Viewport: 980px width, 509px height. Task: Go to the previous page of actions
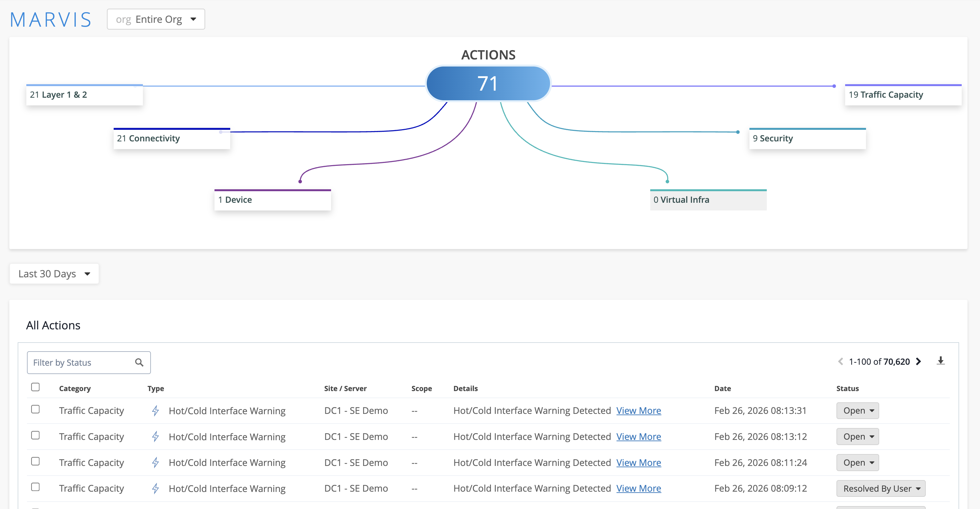pos(841,361)
